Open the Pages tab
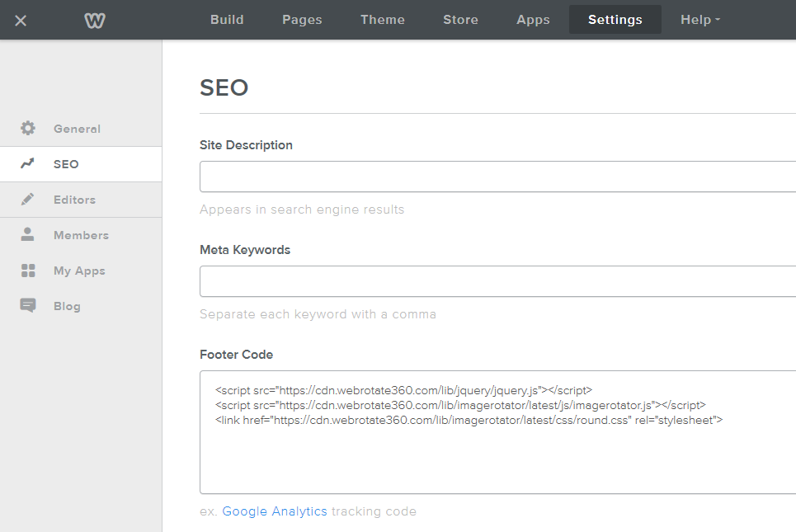The height and width of the screenshot is (532, 796). 302,20
